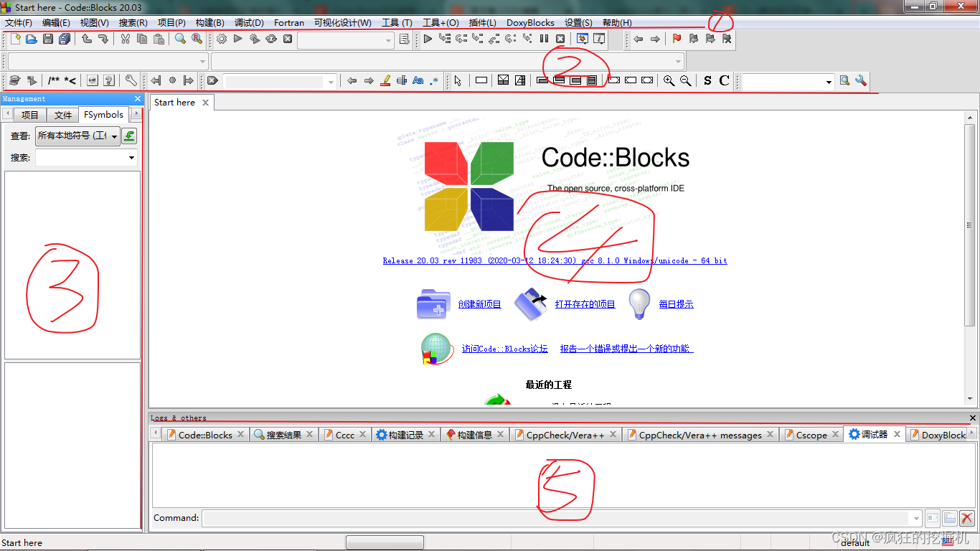Click the Zoom in magnifier icon
This screenshot has height=551, width=980.
pyautogui.click(x=669, y=80)
